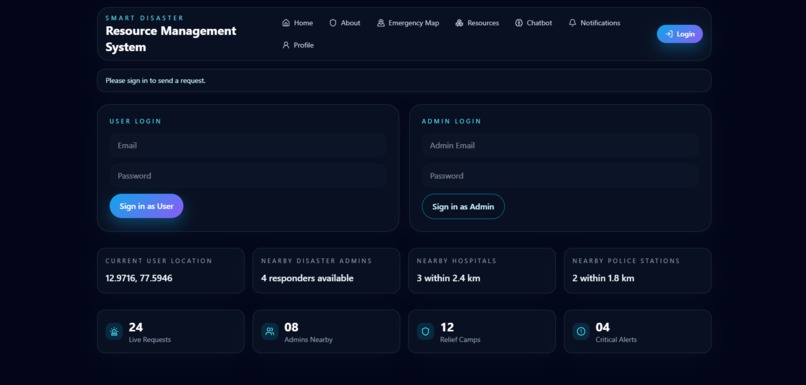
Task: Click the siren icon beside Live Requests
Action: (x=114, y=332)
